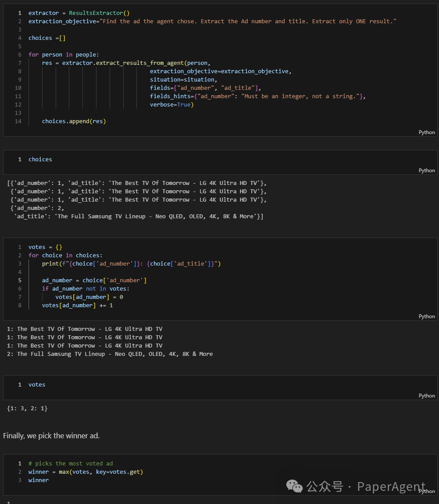Click the line 'winner = max(votes, key=votes.get)'

[86, 472]
